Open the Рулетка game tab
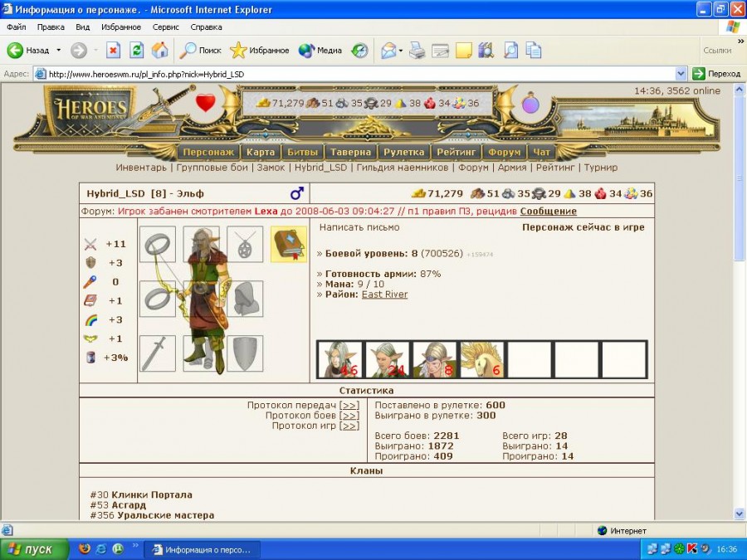747x560 pixels. (x=404, y=153)
